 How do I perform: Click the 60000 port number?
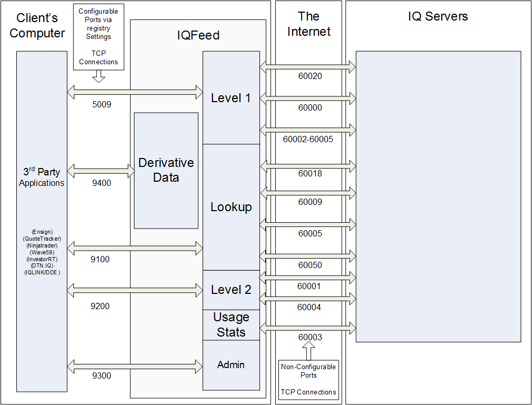(310, 107)
